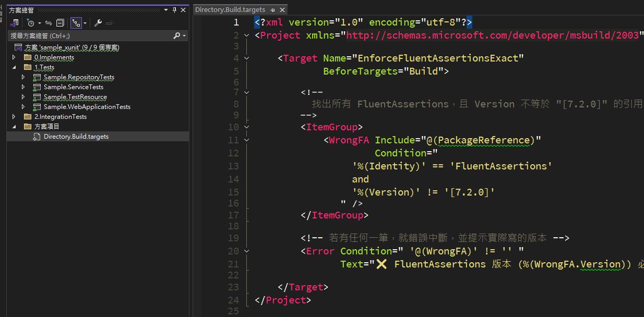This screenshot has height=317, width=644.
Task: Open the Solution Explorer window options dropdown
Action: [x=166, y=10]
